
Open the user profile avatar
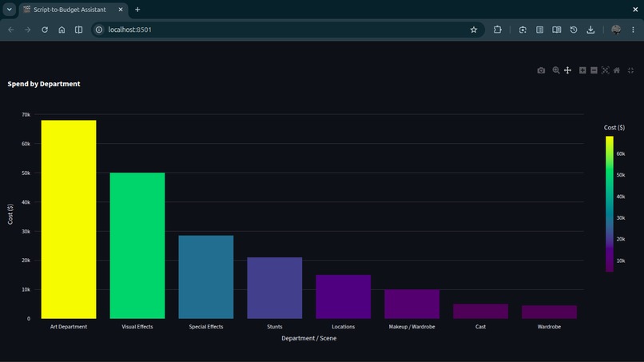(616, 30)
